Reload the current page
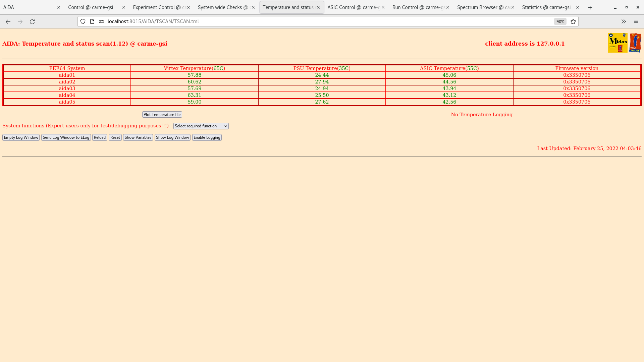This screenshot has width=644, height=362. [x=32, y=21]
